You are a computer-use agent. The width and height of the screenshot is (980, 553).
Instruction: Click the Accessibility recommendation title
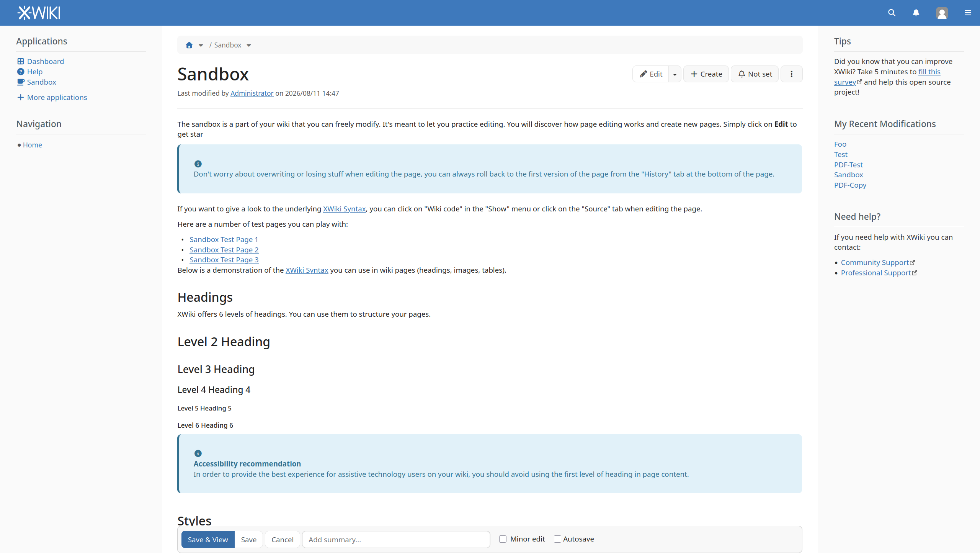pyautogui.click(x=247, y=464)
